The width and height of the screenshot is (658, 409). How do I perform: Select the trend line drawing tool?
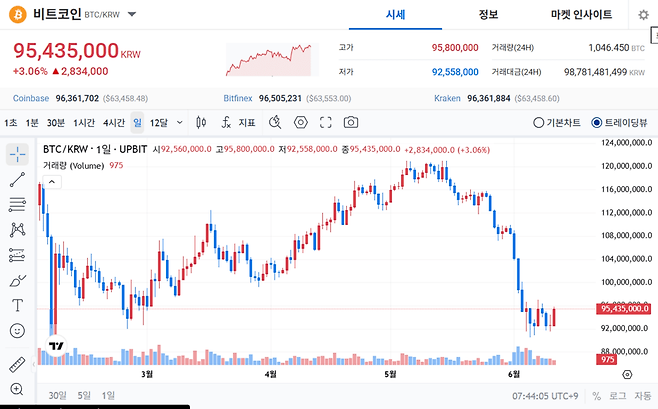point(17,180)
